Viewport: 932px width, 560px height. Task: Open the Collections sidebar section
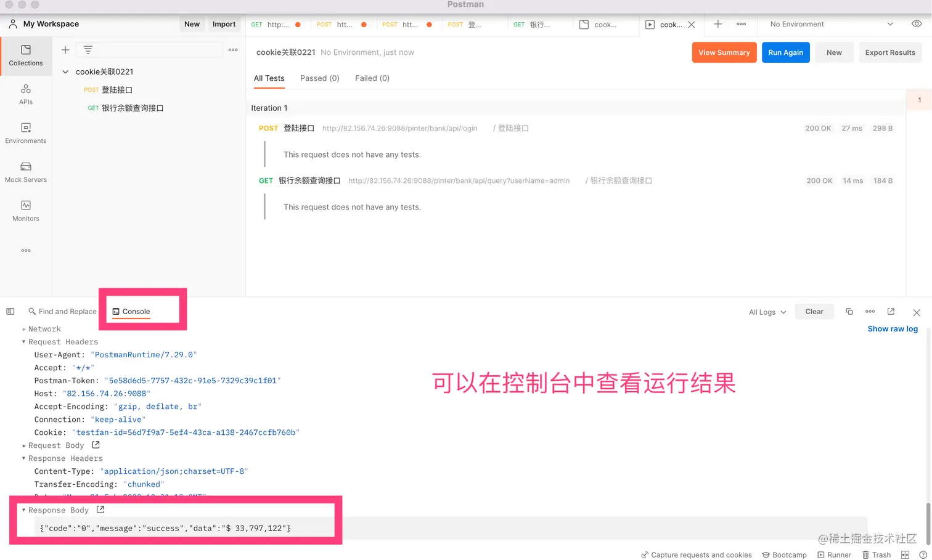coord(26,56)
